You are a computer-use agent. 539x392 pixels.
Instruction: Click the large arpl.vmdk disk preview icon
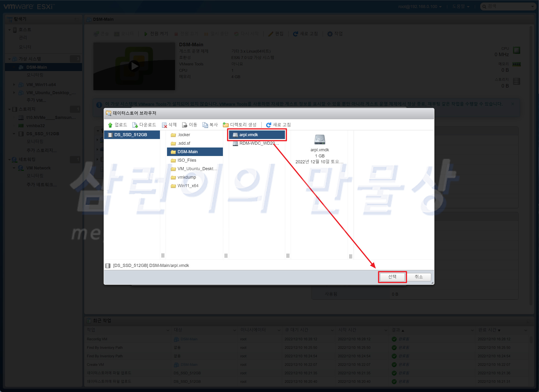(x=319, y=139)
